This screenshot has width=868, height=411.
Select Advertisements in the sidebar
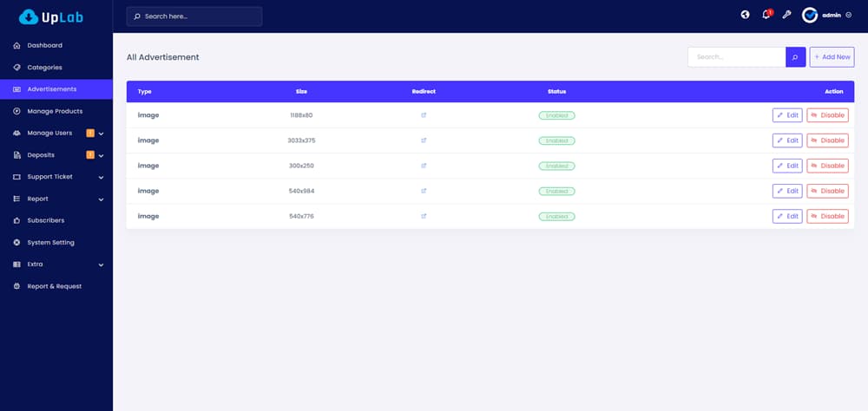[x=56, y=89]
